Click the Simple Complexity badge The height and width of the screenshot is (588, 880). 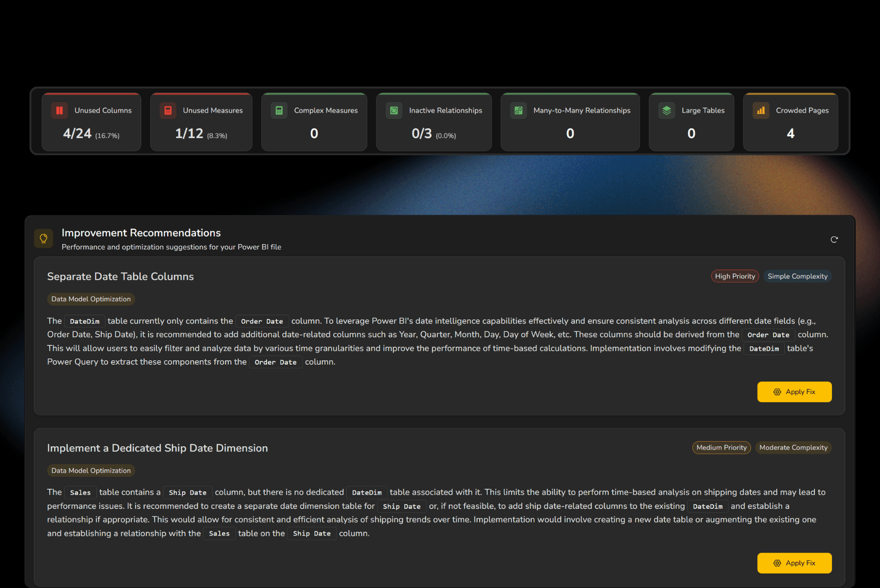coord(797,276)
